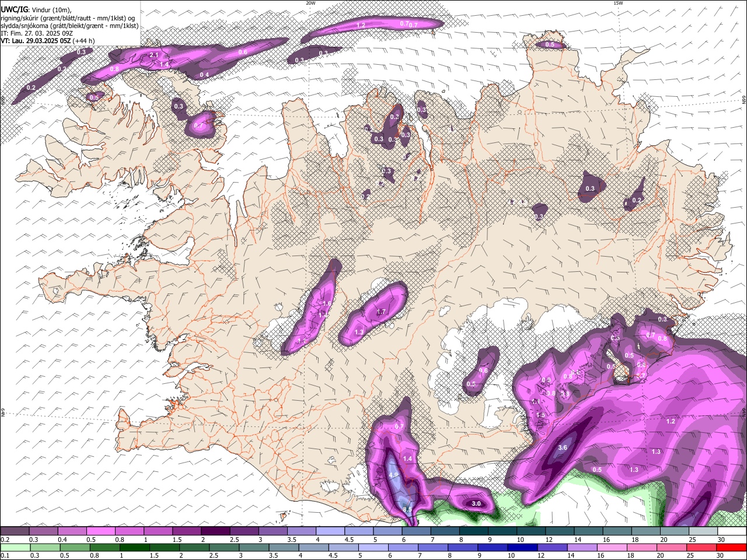The width and height of the screenshot is (747, 560).
Task: Click the palest green 0.1–0.3 swatch, lower scale
Action: tap(16, 547)
